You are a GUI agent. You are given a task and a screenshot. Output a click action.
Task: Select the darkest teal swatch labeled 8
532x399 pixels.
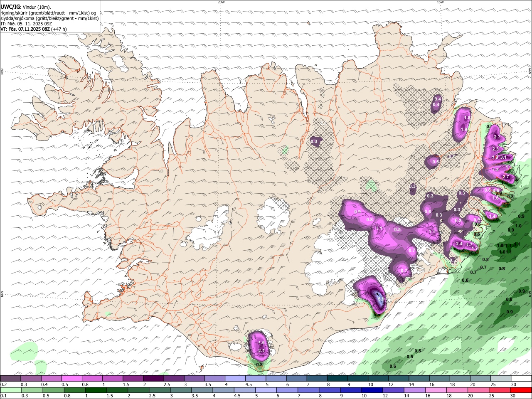coord(337,378)
